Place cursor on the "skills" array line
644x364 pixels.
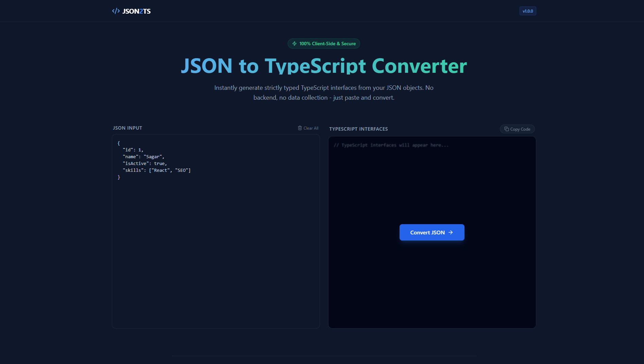(x=156, y=170)
